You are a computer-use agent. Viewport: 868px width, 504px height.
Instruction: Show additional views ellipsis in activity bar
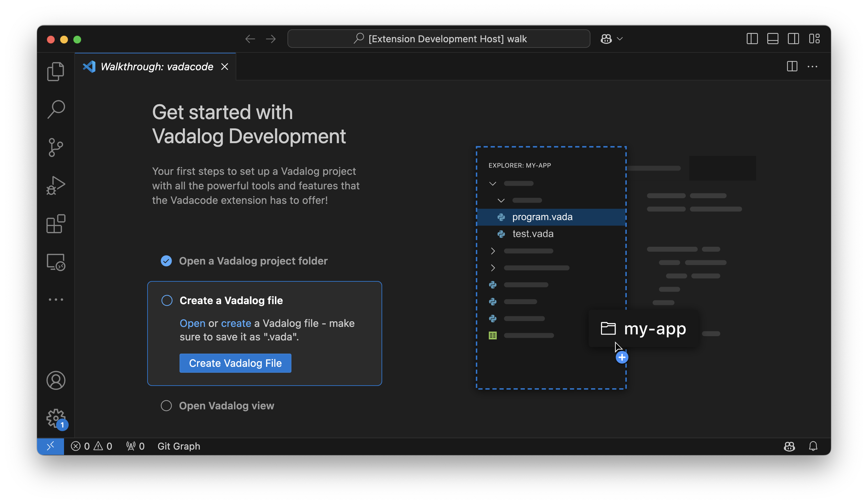(56, 299)
